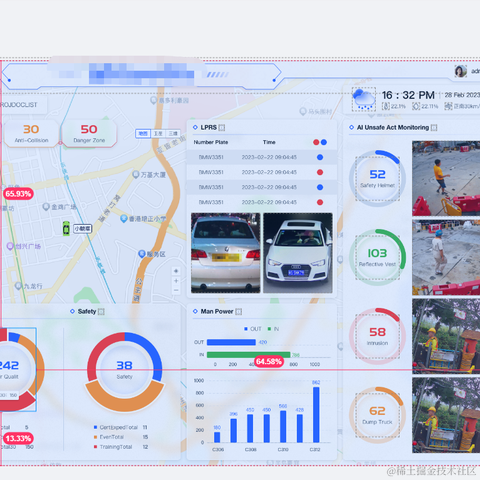The height and width of the screenshot is (480, 480).
Task: Zoom in the map with plus button
Action: pos(176,281)
